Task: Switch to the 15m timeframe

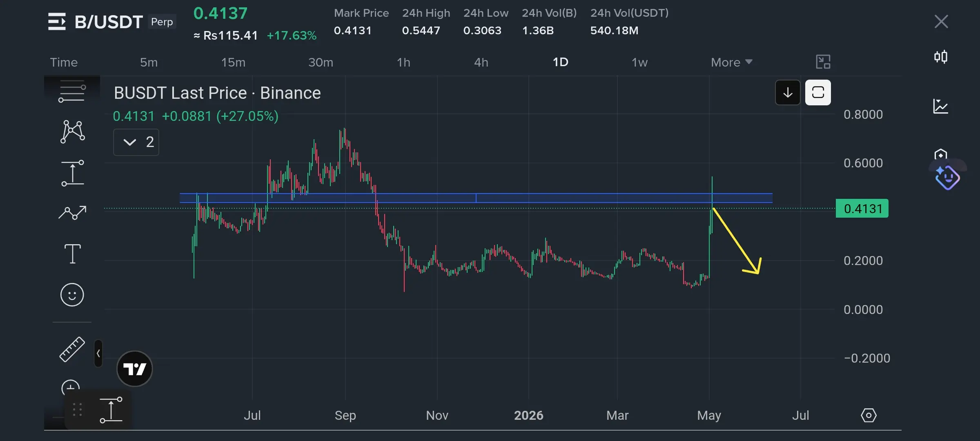Action: [233, 62]
